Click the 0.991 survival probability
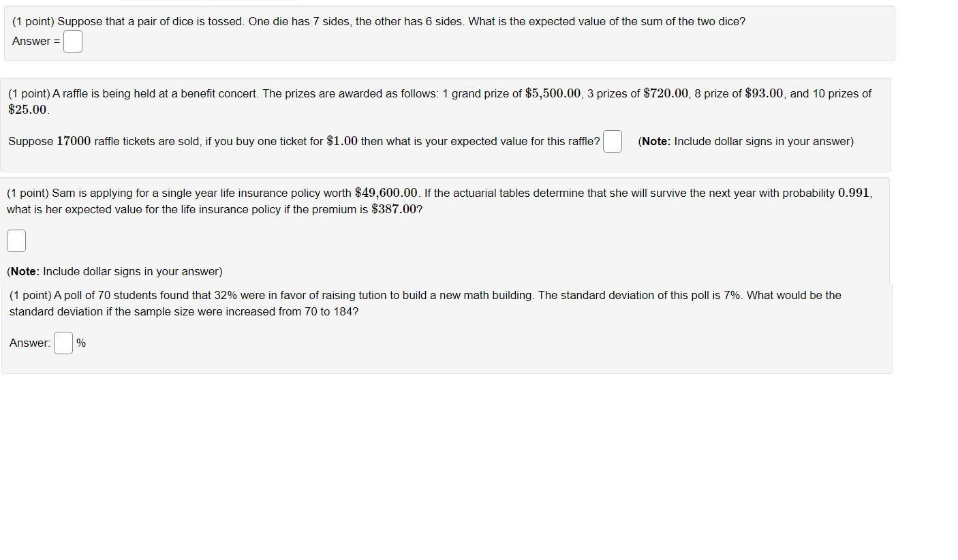The width and height of the screenshot is (958, 560). pos(854,193)
